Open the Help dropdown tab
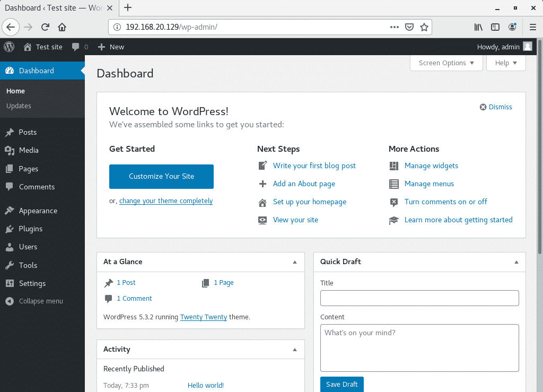 point(506,63)
